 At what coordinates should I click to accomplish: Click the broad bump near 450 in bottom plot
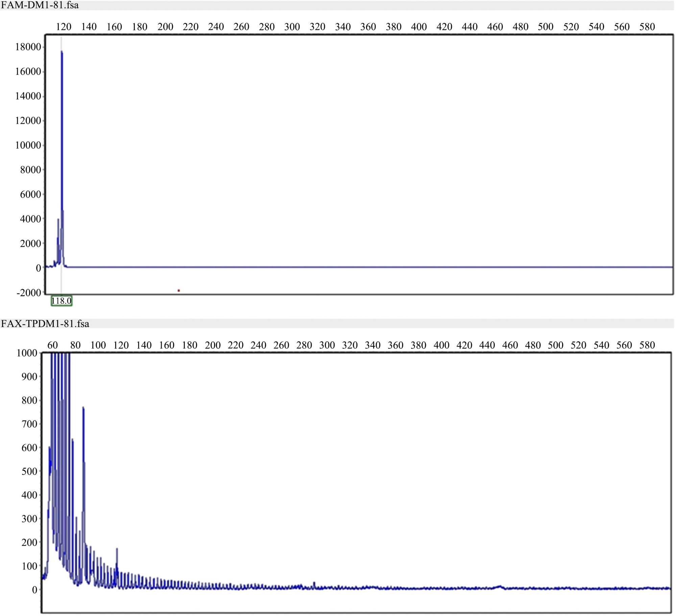[x=500, y=586]
